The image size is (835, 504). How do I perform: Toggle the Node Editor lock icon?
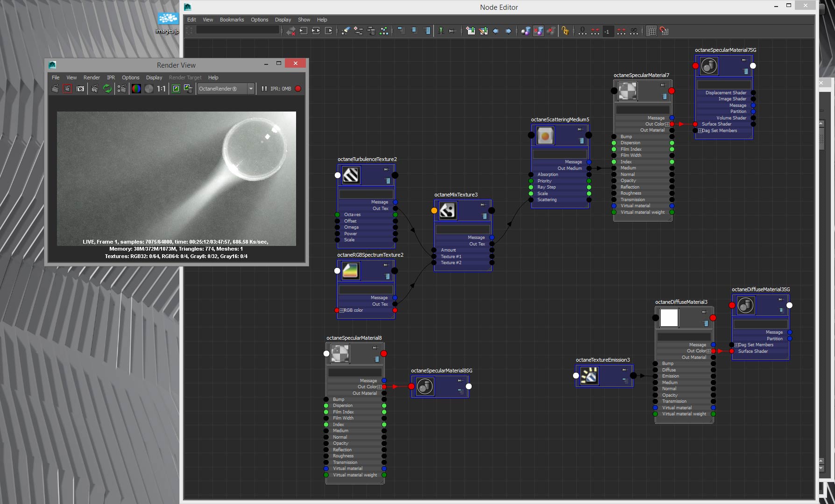(566, 31)
